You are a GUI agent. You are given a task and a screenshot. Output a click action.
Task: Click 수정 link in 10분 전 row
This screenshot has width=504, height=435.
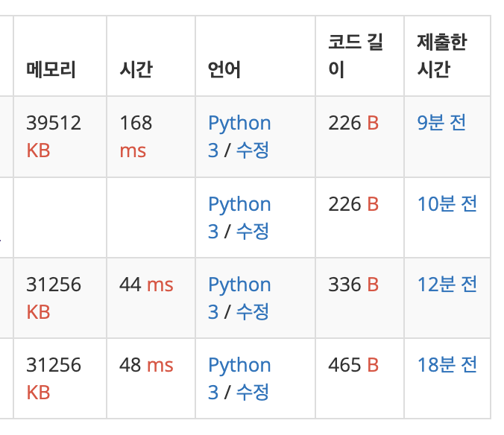point(253,232)
